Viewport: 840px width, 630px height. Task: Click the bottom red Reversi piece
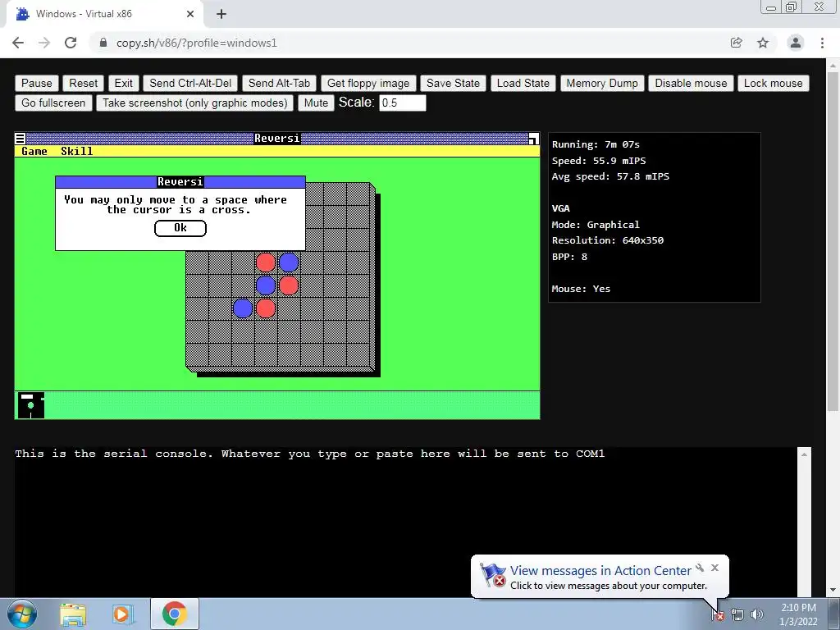(266, 308)
